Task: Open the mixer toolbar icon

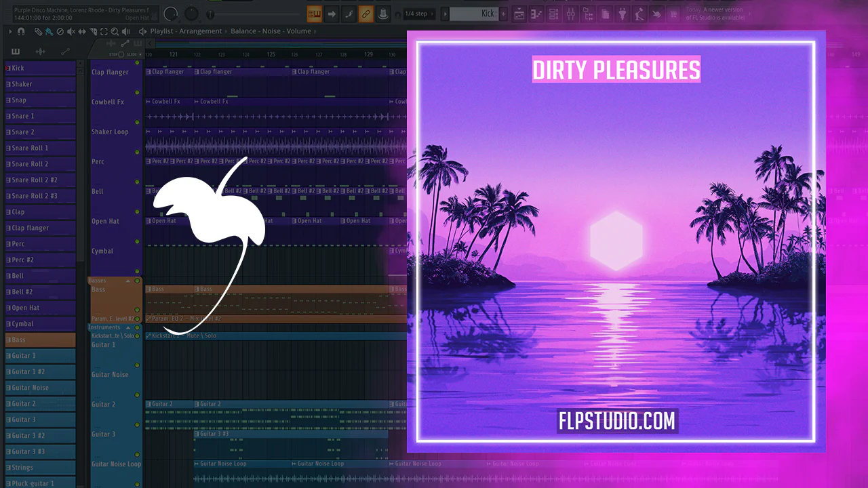Action: pyautogui.click(x=570, y=14)
